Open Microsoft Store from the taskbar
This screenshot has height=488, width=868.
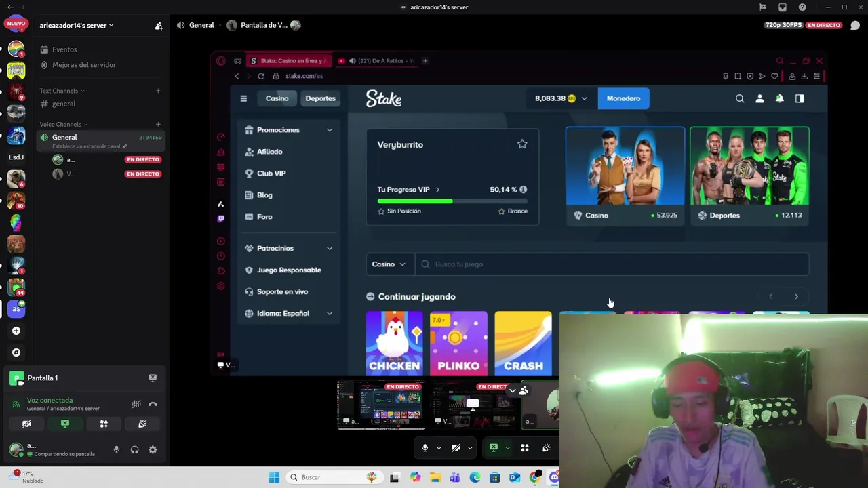[495, 477]
